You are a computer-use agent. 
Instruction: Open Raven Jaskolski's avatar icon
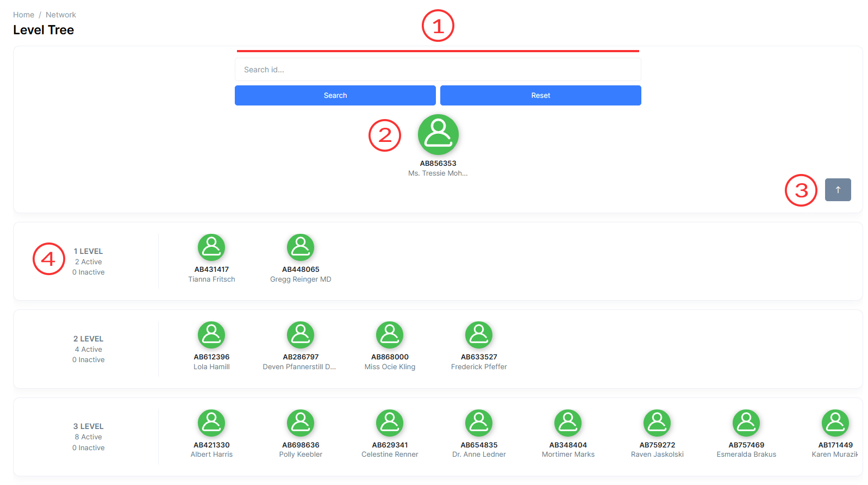point(657,423)
